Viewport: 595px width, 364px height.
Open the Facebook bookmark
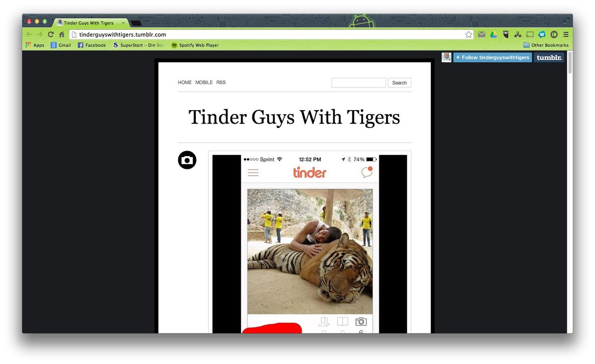point(92,45)
